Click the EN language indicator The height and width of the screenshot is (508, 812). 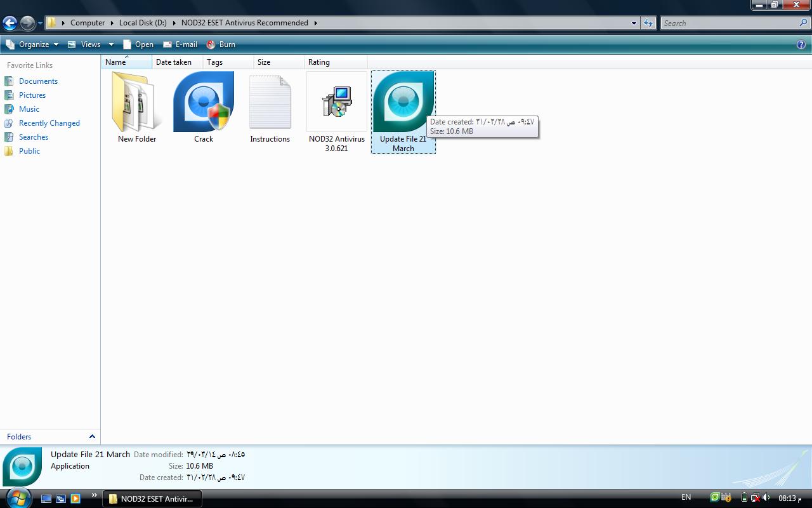(x=686, y=497)
